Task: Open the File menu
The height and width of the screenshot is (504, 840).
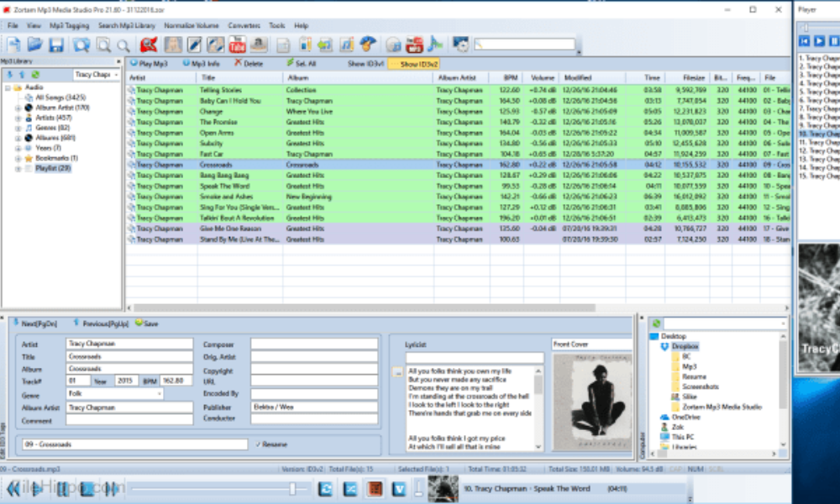Action: click(13, 25)
